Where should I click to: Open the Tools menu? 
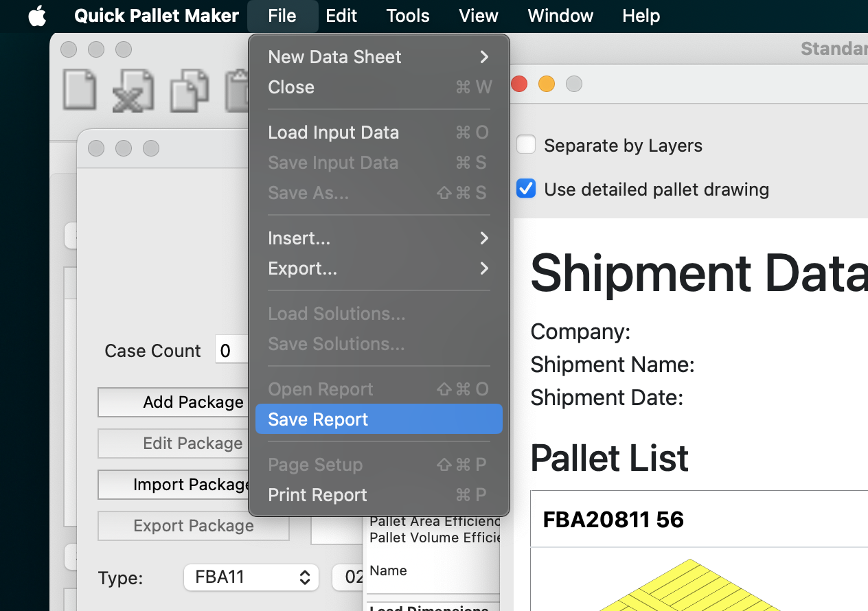click(408, 16)
